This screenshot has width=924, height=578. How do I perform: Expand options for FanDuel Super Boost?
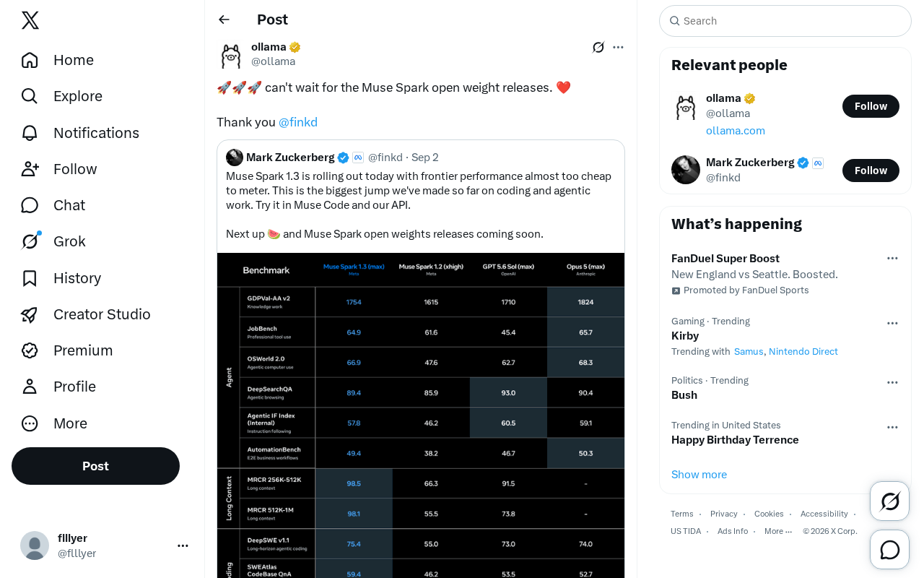892,258
